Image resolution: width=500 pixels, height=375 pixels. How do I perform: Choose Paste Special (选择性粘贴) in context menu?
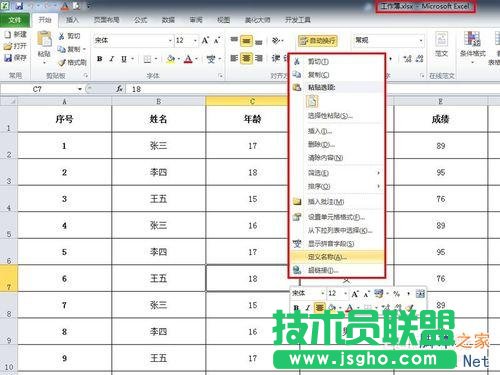coord(337,116)
